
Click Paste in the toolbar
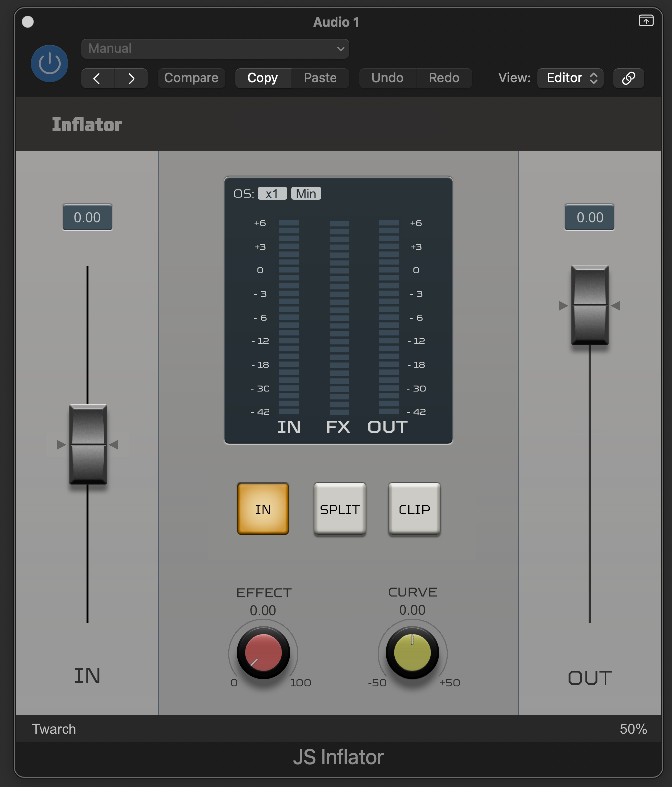[320, 78]
